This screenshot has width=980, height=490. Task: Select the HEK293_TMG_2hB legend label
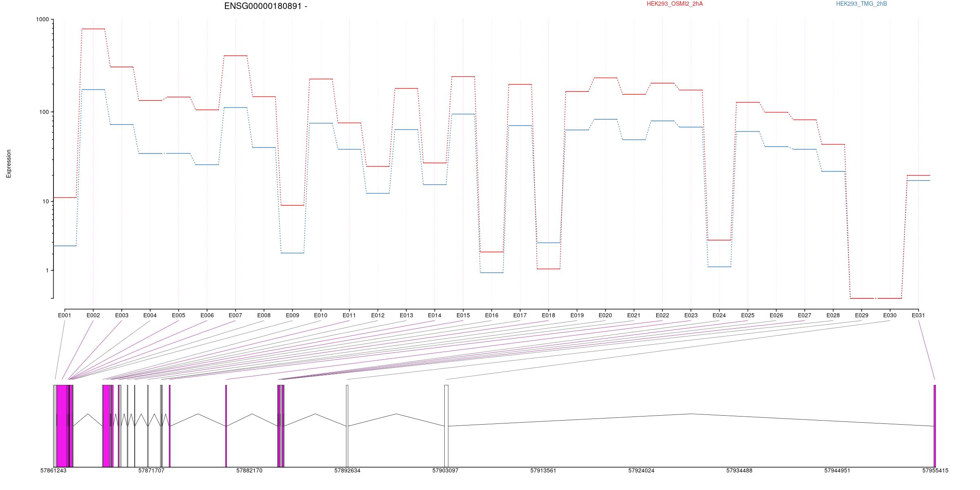click(x=862, y=4)
